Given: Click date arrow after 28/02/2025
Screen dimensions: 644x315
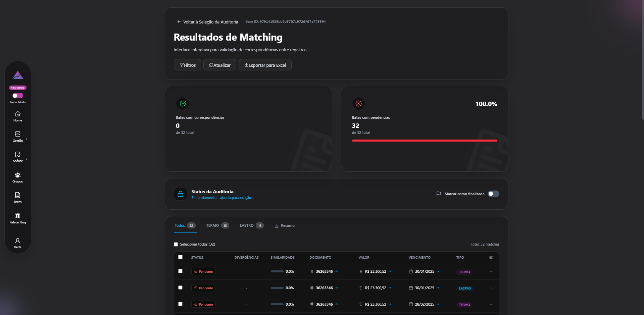Looking at the screenshot, I should pyautogui.click(x=438, y=304).
